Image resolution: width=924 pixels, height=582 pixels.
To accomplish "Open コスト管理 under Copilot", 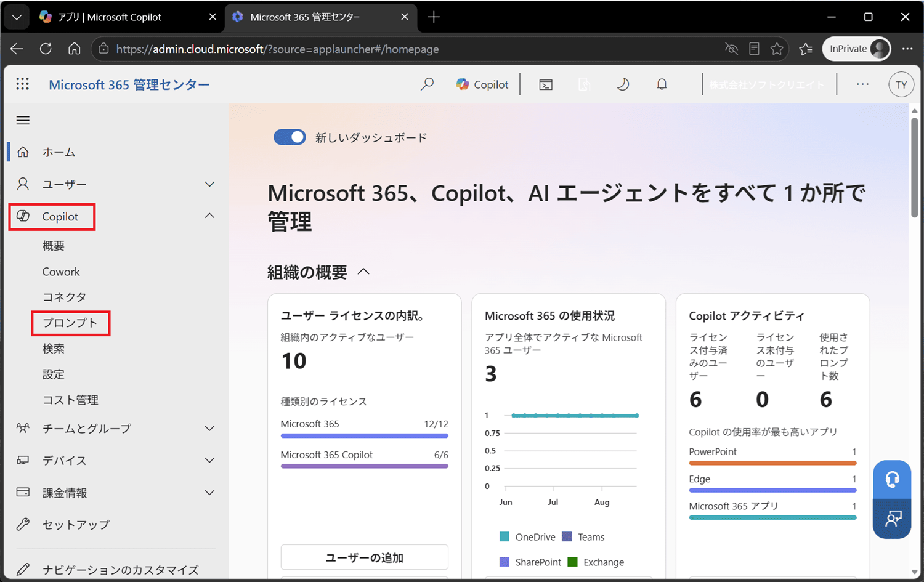I will tap(70, 400).
